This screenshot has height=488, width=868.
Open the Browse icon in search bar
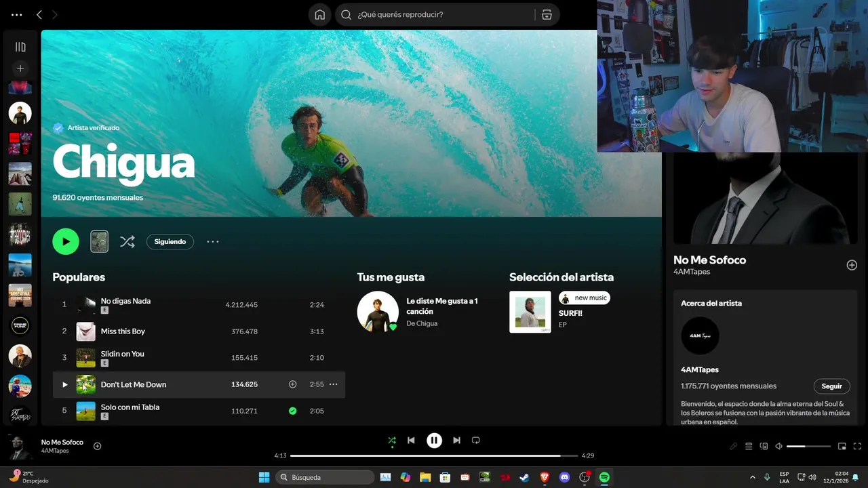click(547, 15)
